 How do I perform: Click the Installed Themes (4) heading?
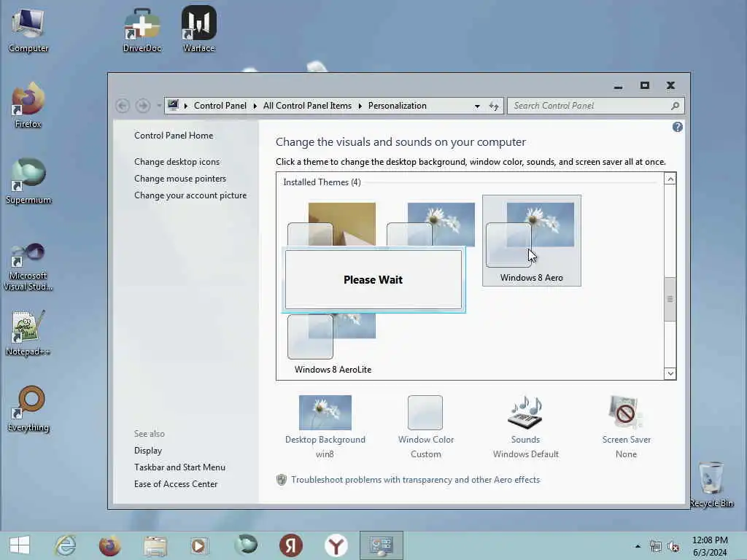tap(322, 182)
